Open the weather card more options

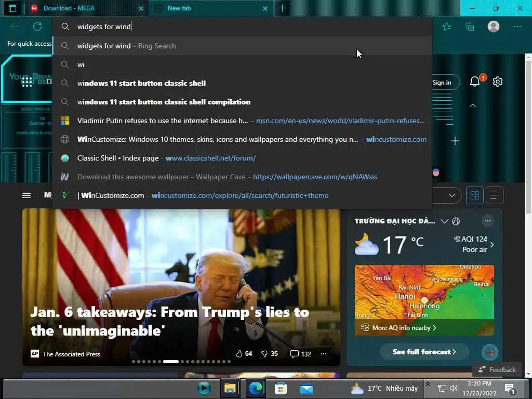(x=487, y=221)
